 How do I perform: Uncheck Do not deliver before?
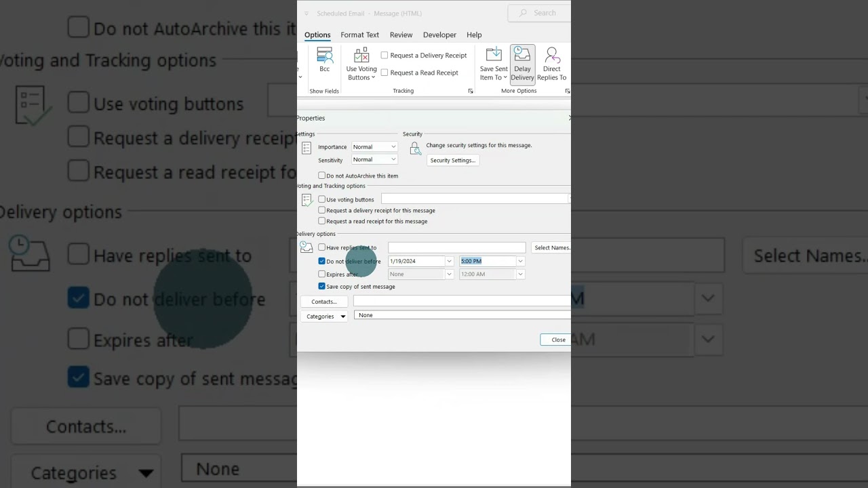322,261
